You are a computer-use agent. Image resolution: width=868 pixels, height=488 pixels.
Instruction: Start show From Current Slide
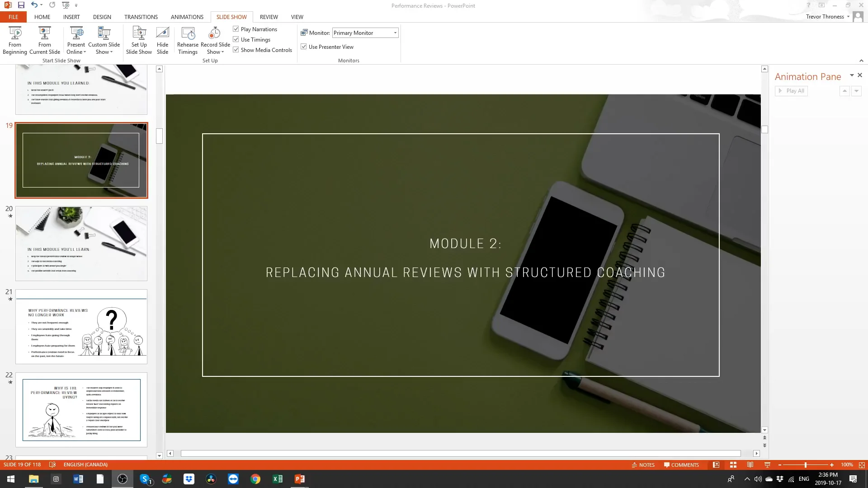click(x=45, y=40)
